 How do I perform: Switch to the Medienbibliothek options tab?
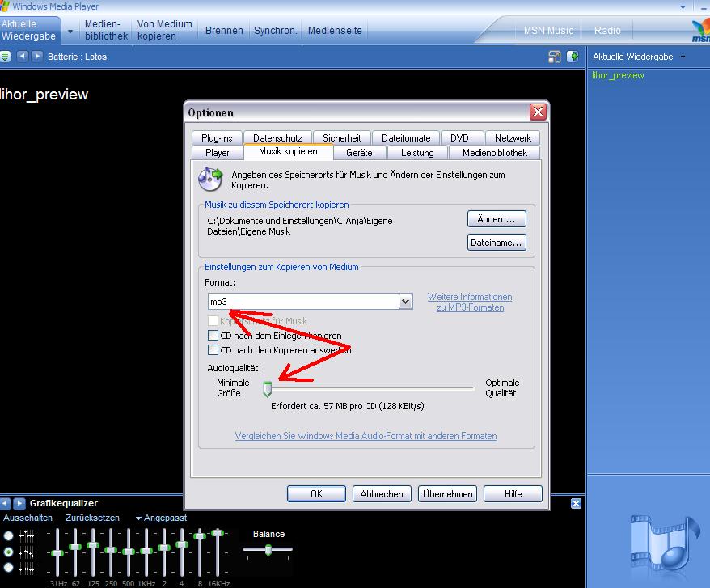click(x=495, y=153)
